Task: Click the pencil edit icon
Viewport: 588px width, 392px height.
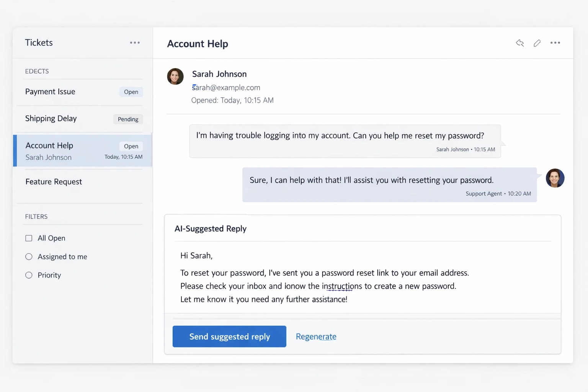Action: [537, 43]
